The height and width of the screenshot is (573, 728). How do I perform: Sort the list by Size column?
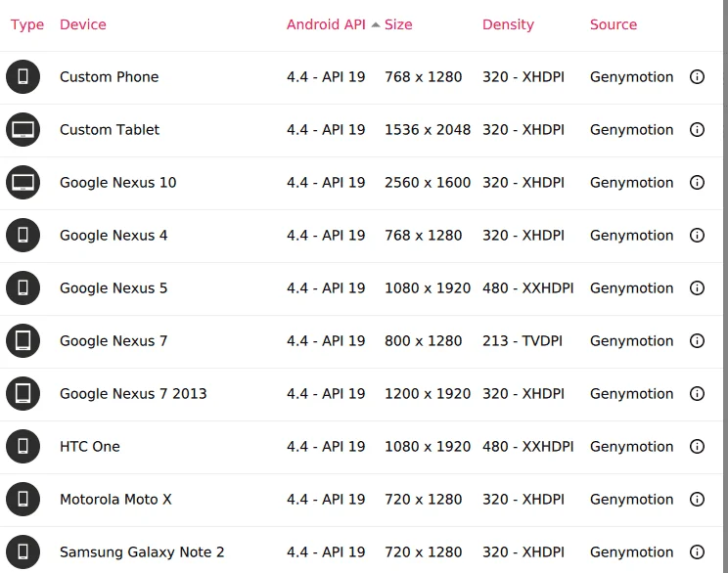pyautogui.click(x=398, y=24)
